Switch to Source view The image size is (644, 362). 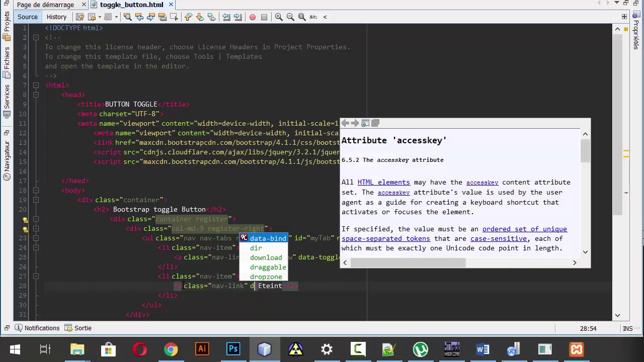click(x=28, y=17)
